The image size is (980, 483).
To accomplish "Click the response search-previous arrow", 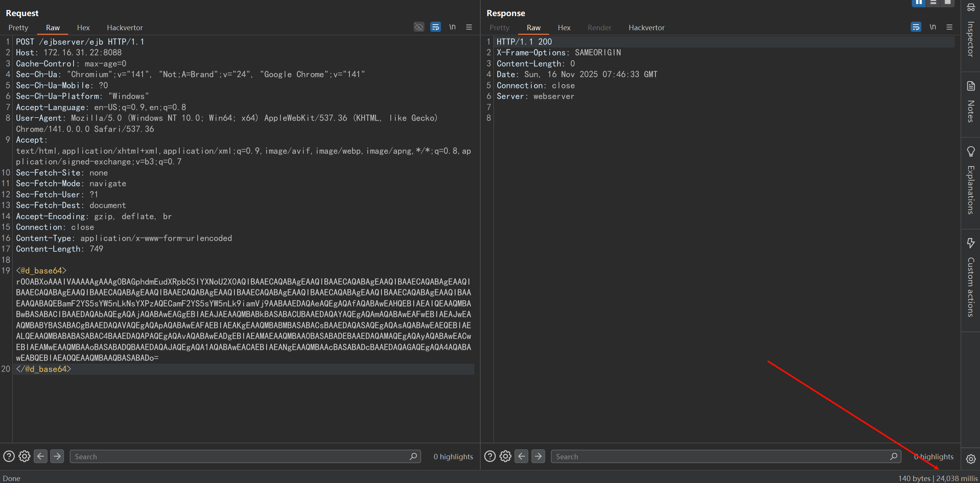I will [x=521, y=456].
